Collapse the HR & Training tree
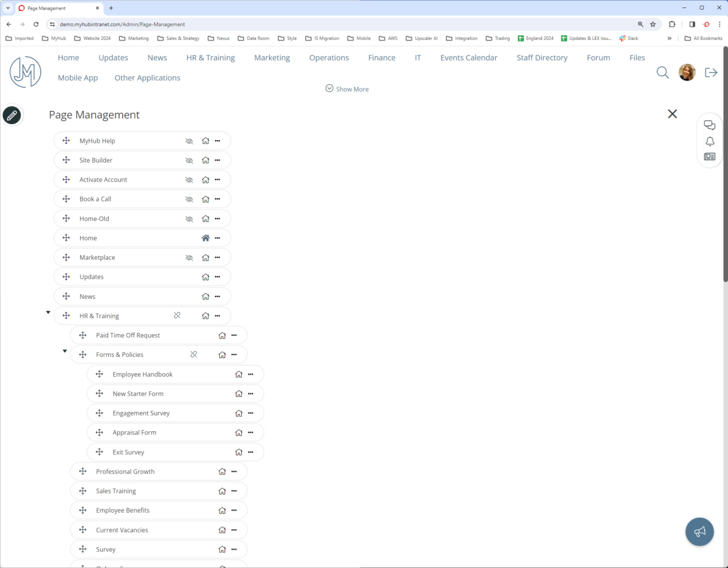Screen dimensions: 728x568 (48, 312)
